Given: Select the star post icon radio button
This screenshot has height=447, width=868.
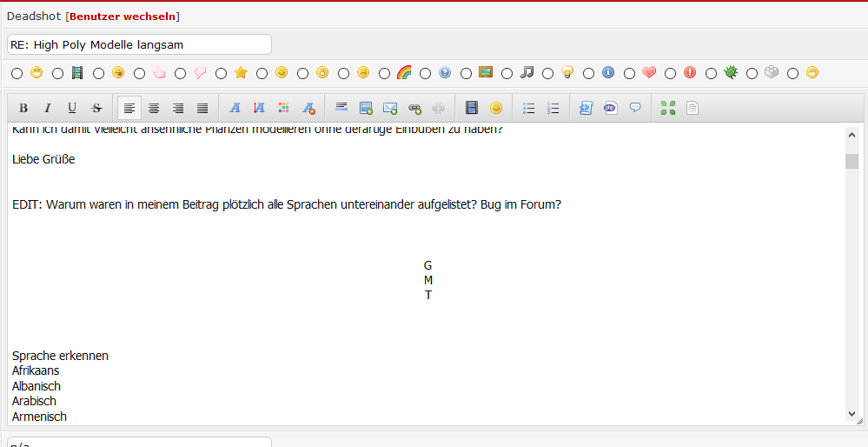Looking at the screenshot, I should (222, 74).
